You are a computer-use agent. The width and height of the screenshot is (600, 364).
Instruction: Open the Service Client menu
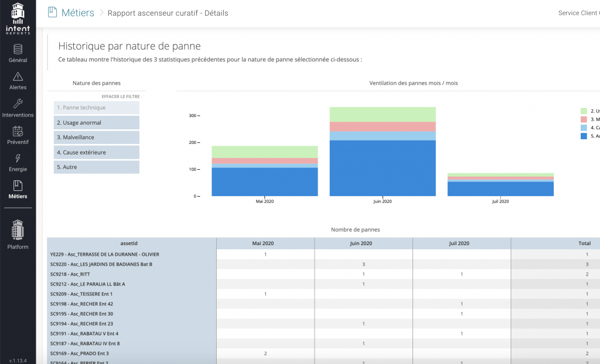[578, 12]
